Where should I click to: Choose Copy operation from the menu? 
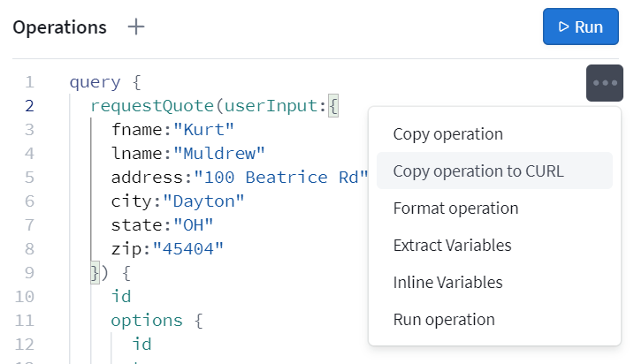tap(447, 134)
